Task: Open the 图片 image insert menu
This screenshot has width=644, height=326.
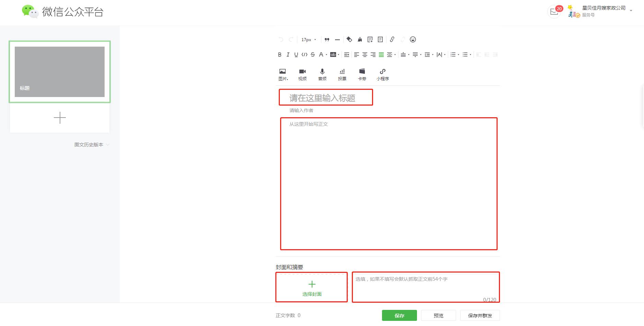Action: [x=283, y=74]
